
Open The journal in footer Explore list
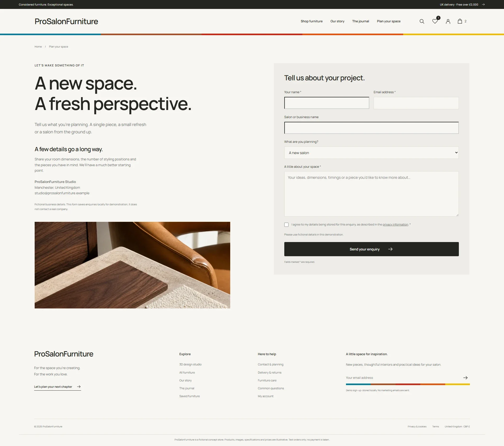(187, 388)
